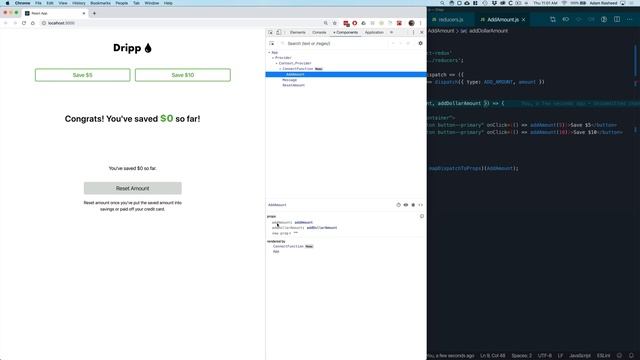Click the addAmount prop value
This screenshot has height=360, width=640.
(x=304, y=222)
